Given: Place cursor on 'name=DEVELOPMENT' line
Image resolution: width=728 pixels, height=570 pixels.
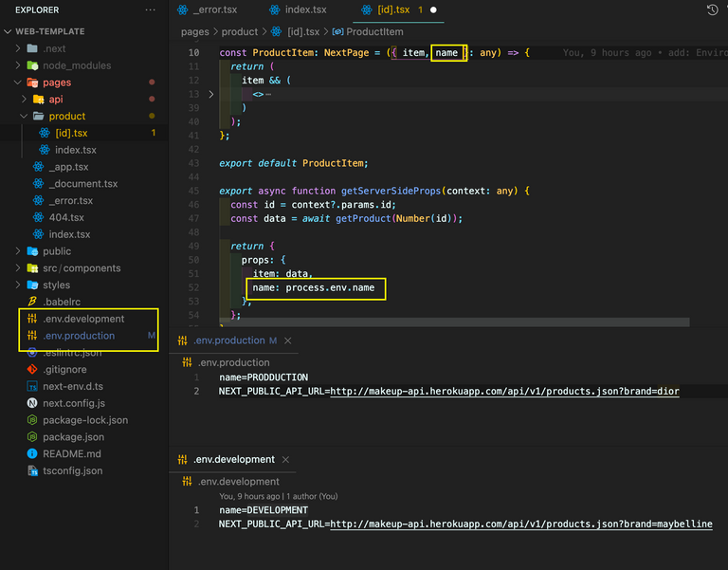Looking at the screenshot, I should tap(264, 510).
